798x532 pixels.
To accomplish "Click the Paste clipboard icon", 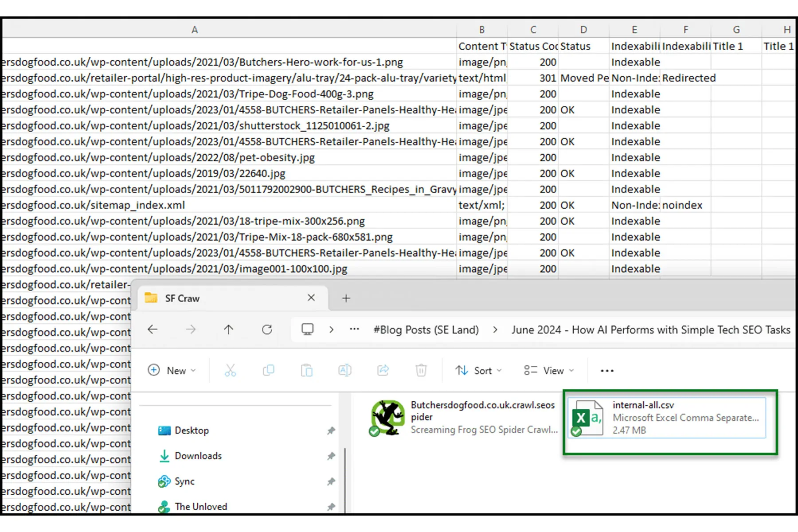I will 306,370.
